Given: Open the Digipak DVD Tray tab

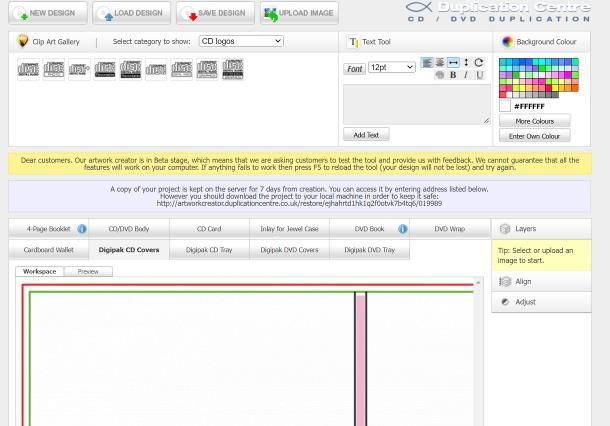Looking at the screenshot, I should click(369, 250).
